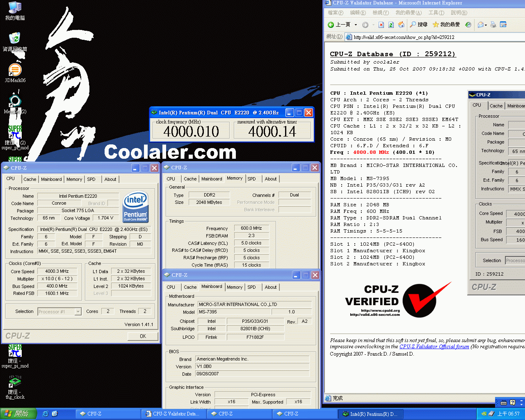Open the CPU-Z Validator Official forum link
Screen dimensions: 525x420
pos(434,347)
